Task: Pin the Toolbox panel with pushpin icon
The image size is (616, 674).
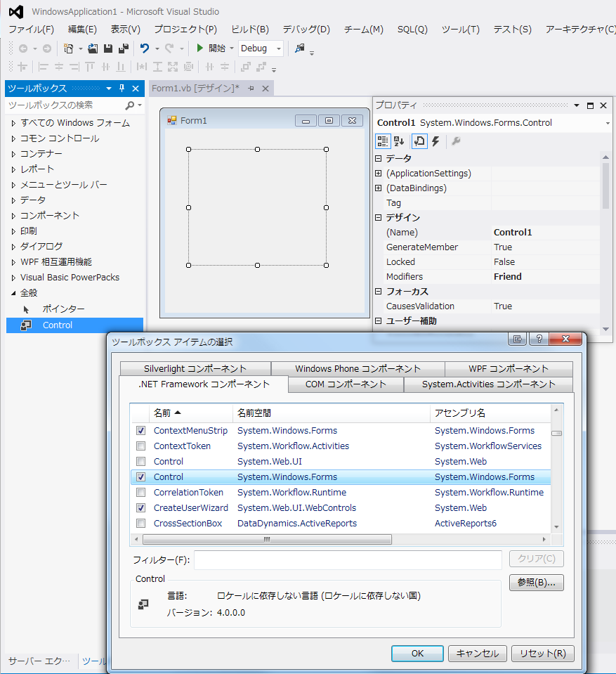Action: point(122,88)
